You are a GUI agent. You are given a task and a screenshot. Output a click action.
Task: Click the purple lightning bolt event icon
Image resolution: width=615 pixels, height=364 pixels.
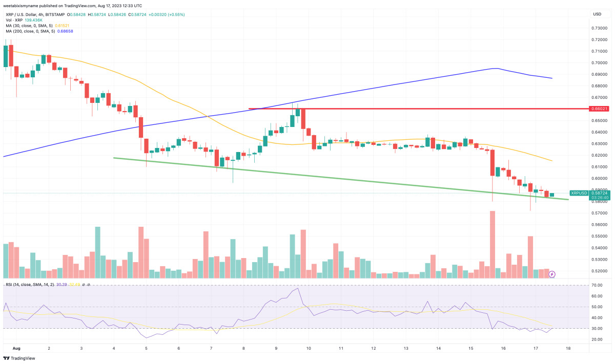point(552,274)
